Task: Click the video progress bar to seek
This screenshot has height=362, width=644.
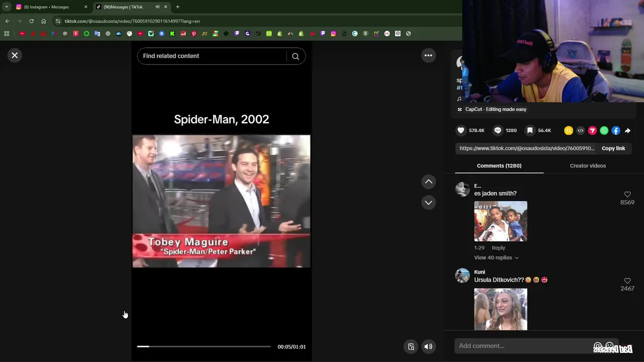Action: click(x=204, y=346)
